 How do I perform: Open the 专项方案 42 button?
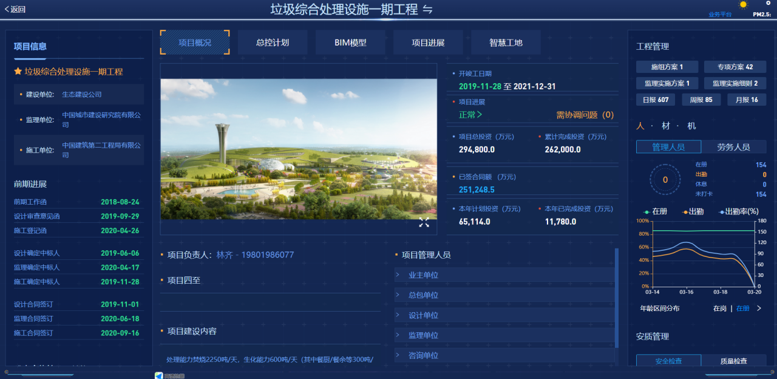tap(735, 67)
